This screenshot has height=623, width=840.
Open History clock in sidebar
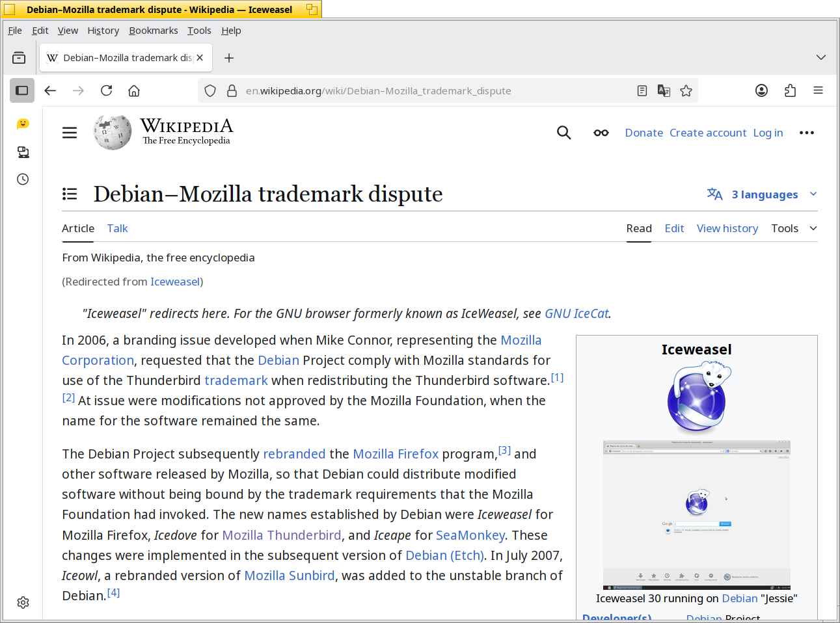click(23, 179)
